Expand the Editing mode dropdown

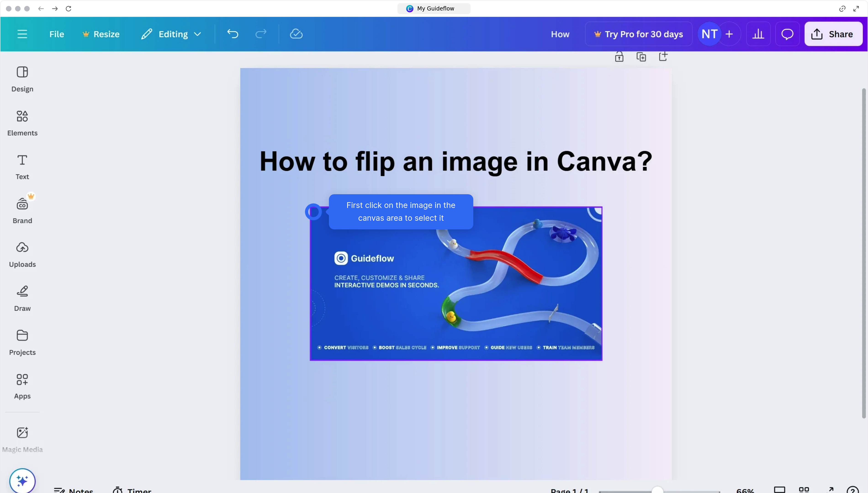[172, 34]
